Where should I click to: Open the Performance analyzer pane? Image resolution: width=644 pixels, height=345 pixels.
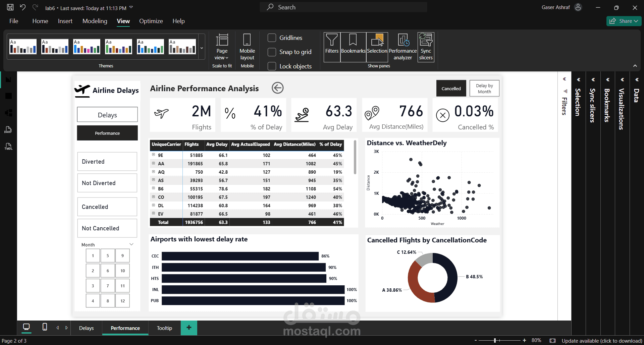click(x=403, y=47)
